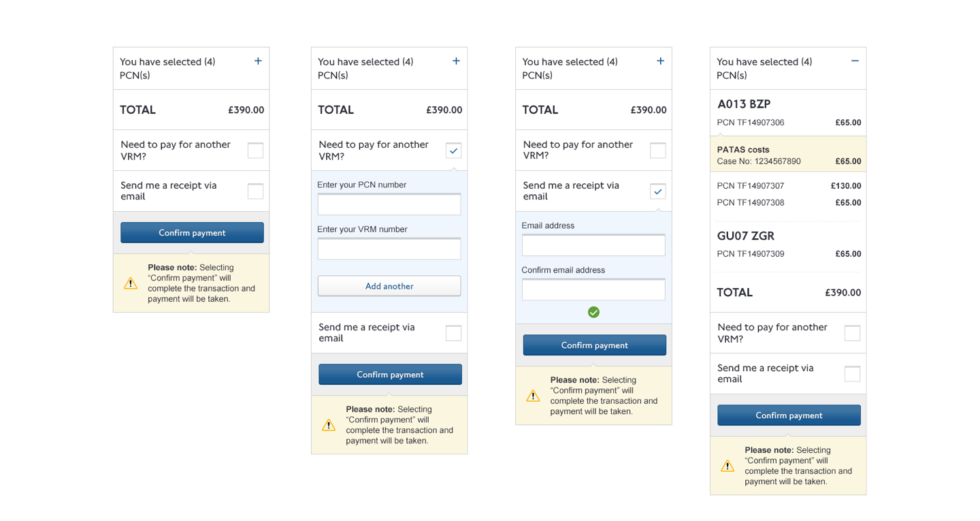Click warning icon below the email form panel
This screenshot has width=980, height=521.
[x=533, y=396]
